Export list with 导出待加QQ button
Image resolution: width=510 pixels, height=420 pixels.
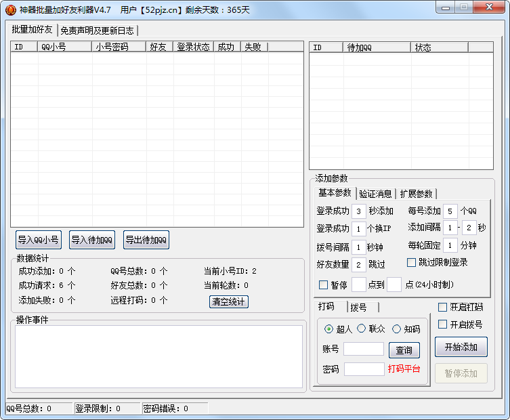[146, 240]
